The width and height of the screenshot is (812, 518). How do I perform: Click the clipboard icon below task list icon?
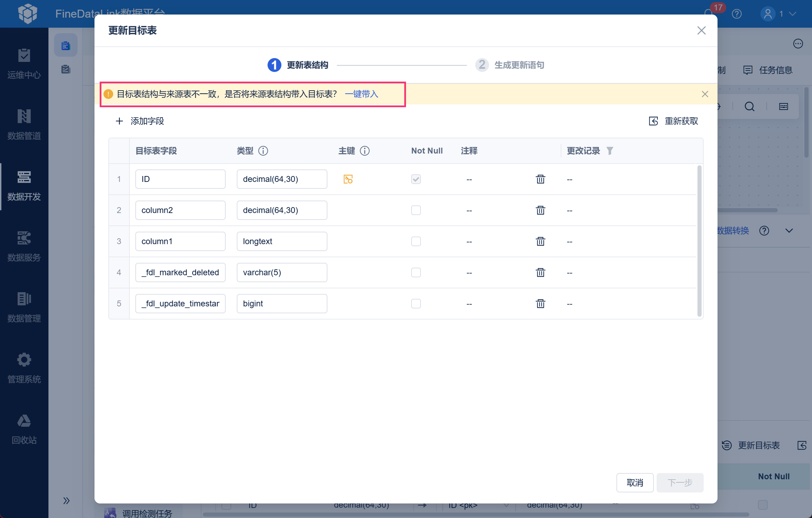(x=66, y=69)
